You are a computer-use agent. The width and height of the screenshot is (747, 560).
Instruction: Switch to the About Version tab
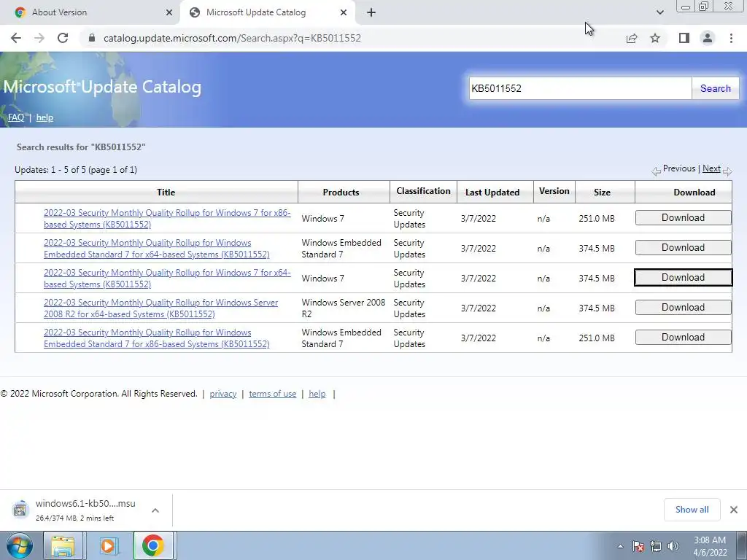[x=90, y=12]
